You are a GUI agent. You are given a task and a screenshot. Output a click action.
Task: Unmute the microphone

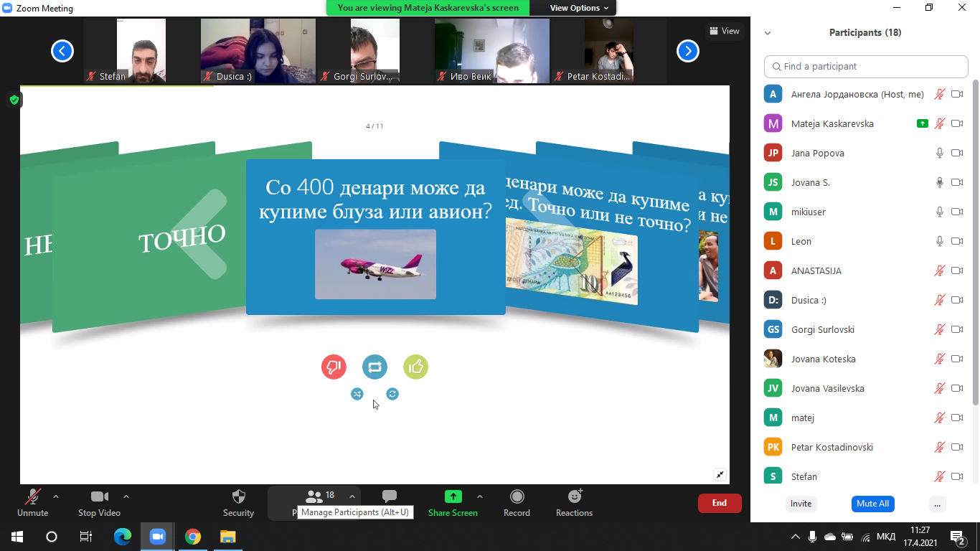coord(32,497)
